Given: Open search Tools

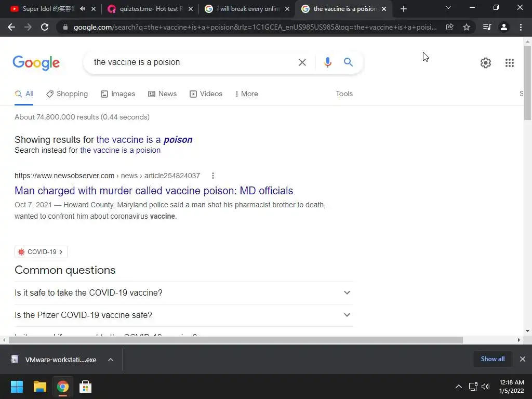Looking at the screenshot, I should (344, 94).
